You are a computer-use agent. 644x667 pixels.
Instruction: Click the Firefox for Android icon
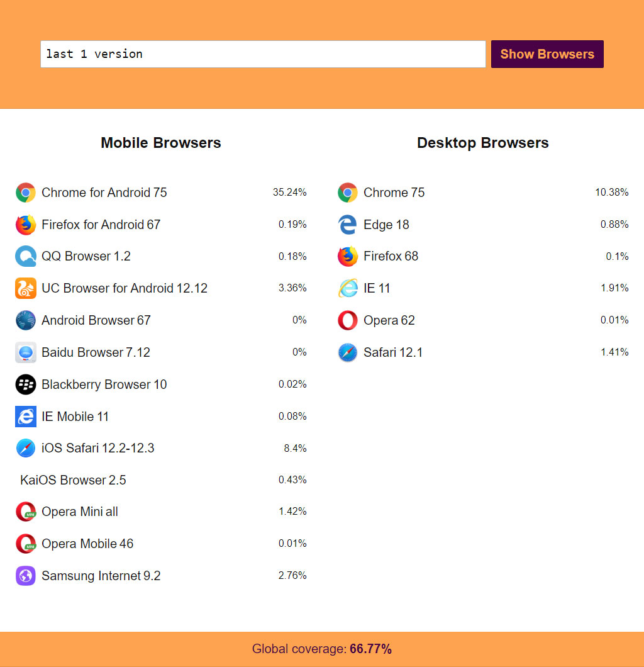coord(26,225)
